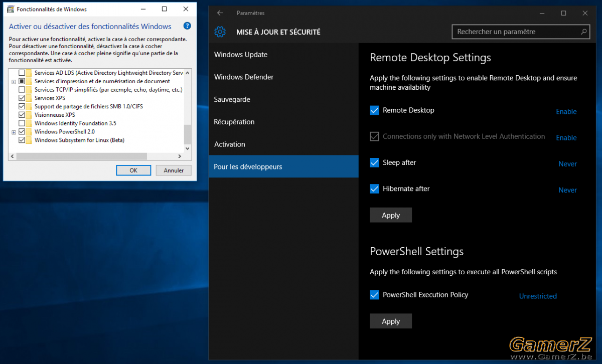Check the Services AD LDS checkbox
This screenshot has width=602, height=364.
pyautogui.click(x=22, y=73)
